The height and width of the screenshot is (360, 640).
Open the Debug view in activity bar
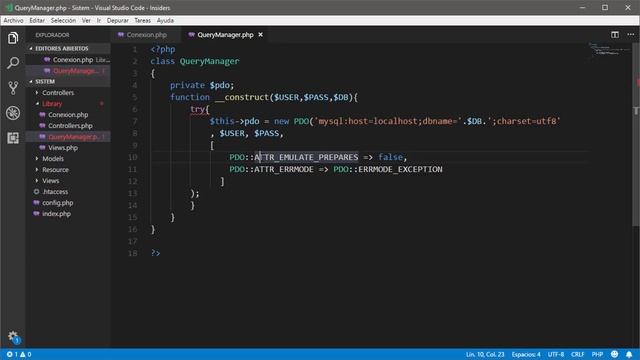(x=13, y=113)
